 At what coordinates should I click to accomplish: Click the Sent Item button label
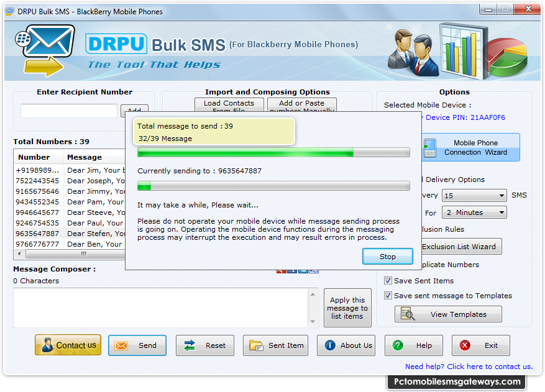(286, 345)
